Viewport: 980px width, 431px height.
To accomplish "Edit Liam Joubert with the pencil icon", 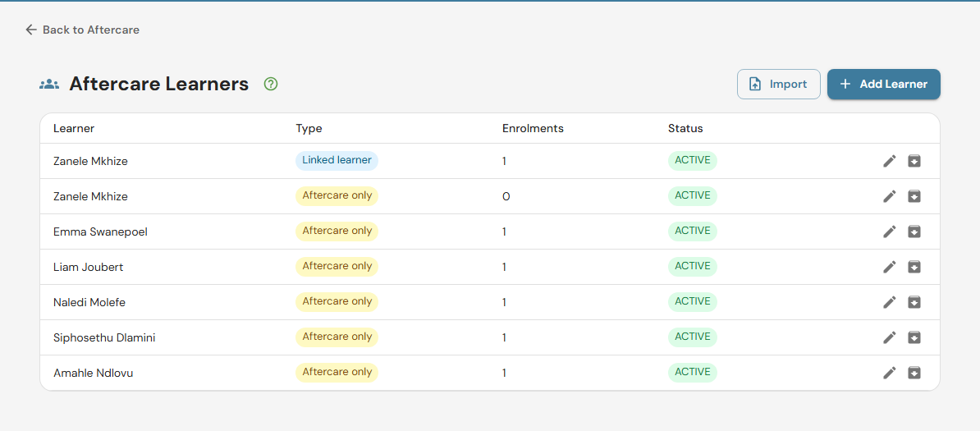I will point(889,267).
